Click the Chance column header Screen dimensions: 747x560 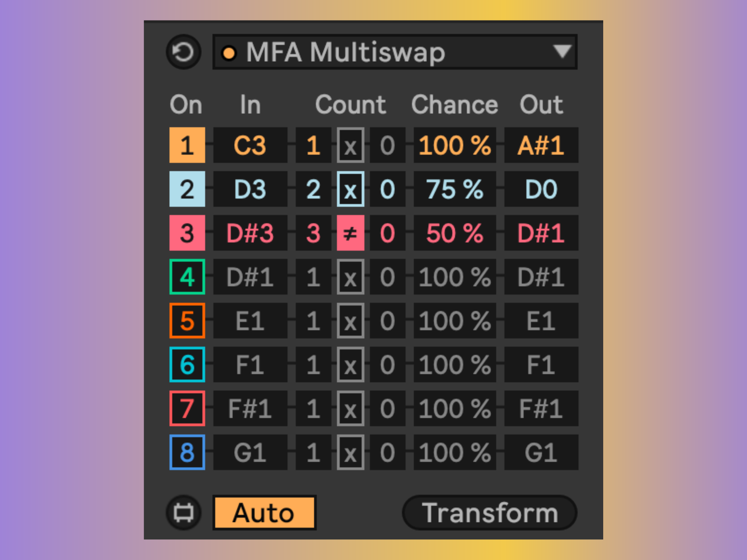tap(455, 105)
